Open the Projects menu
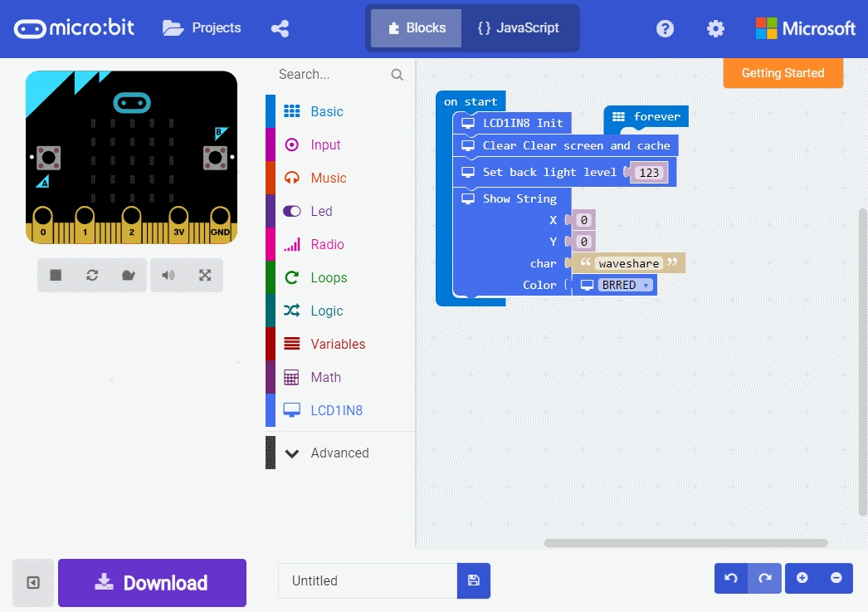This screenshot has width=868, height=612. click(202, 28)
